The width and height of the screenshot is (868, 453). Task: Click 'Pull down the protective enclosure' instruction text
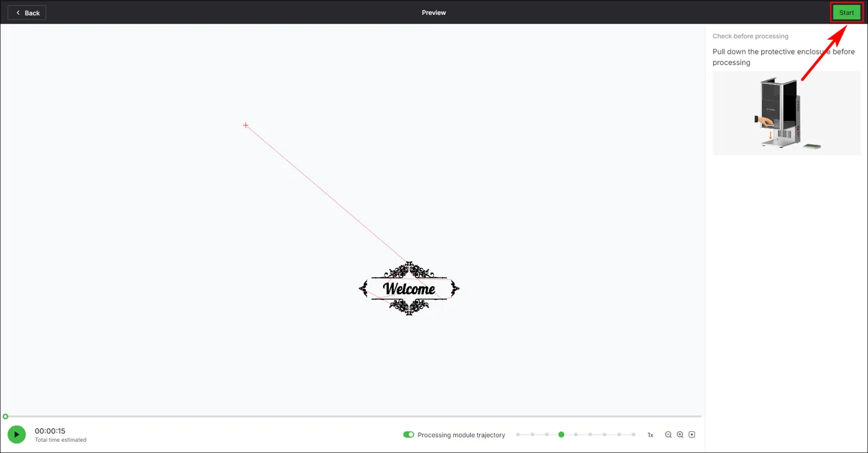[x=784, y=57]
